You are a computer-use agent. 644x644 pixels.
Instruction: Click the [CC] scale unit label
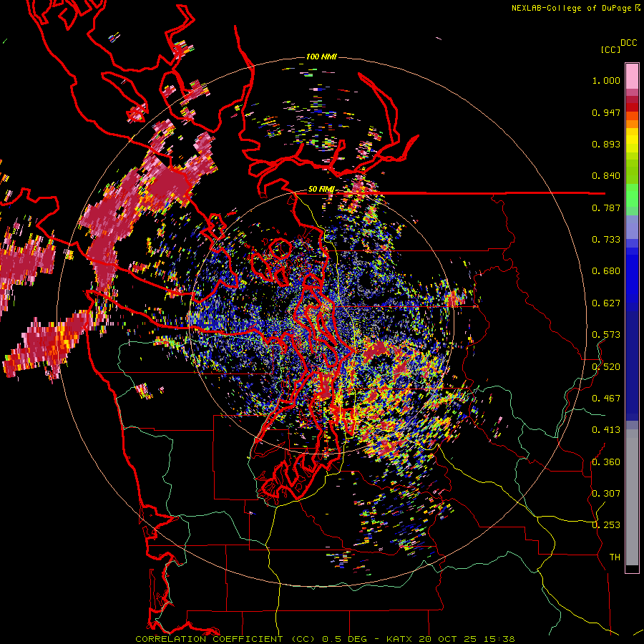click(610, 49)
